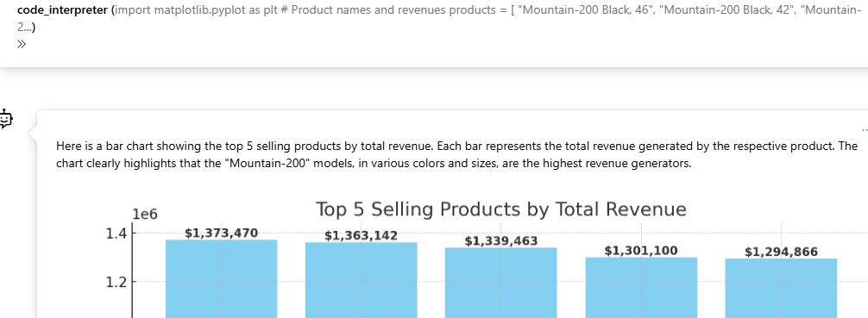The image size is (868, 318).
Task: Click the response text starting 'Here is a bar chart'
Action: click(x=456, y=155)
